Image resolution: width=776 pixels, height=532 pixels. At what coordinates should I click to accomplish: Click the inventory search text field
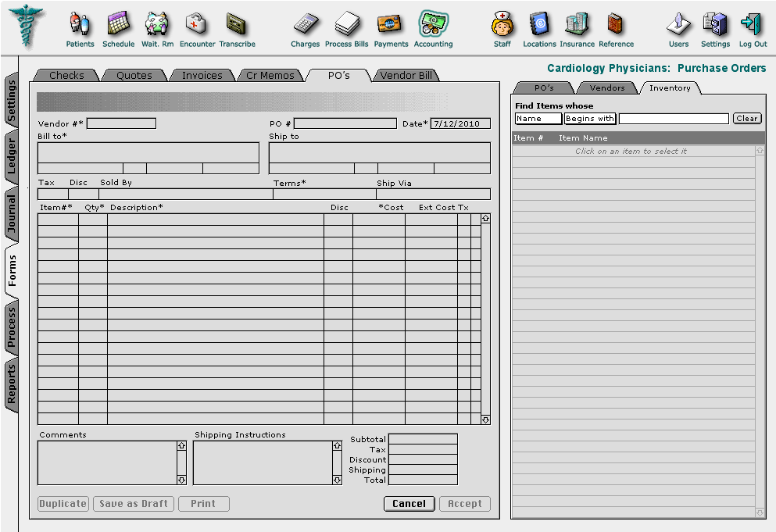674,119
